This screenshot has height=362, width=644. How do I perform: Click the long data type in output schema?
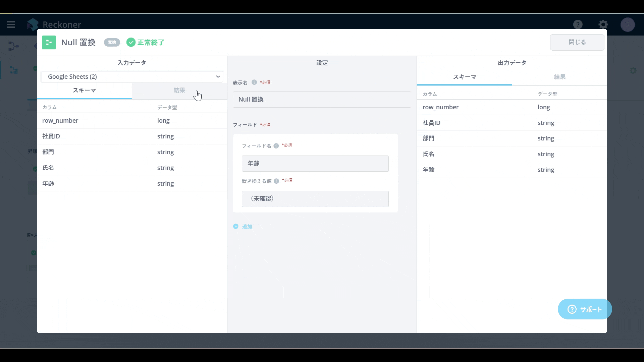(x=544, y=107)
